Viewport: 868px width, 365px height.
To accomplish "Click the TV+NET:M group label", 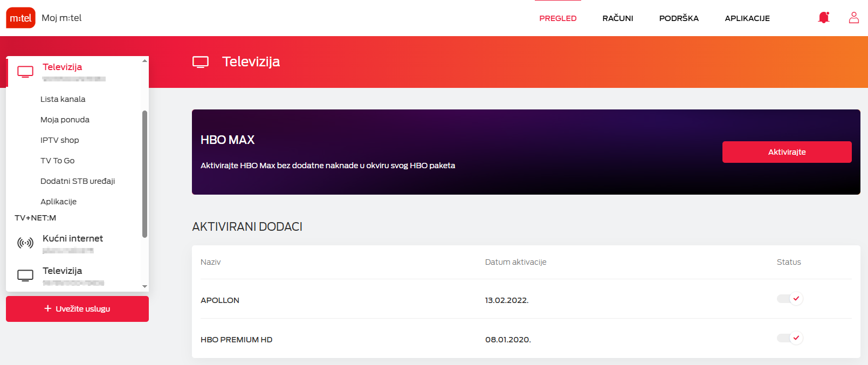I will [x=36, y=218].
